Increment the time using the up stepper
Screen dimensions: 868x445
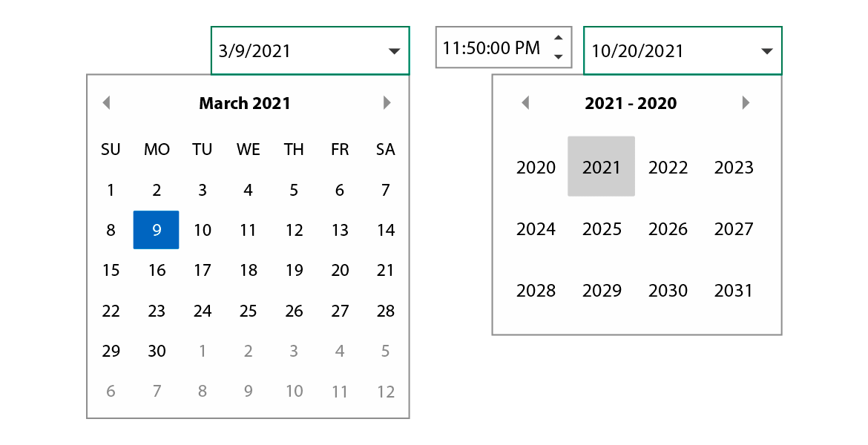tap(559, 37)
